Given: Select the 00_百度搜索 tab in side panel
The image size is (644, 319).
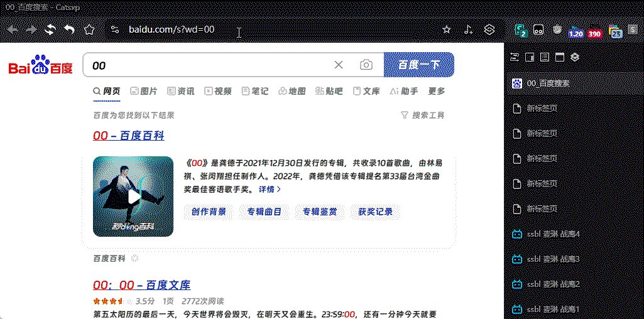Looking at the screenshot, I should [576, 84].
